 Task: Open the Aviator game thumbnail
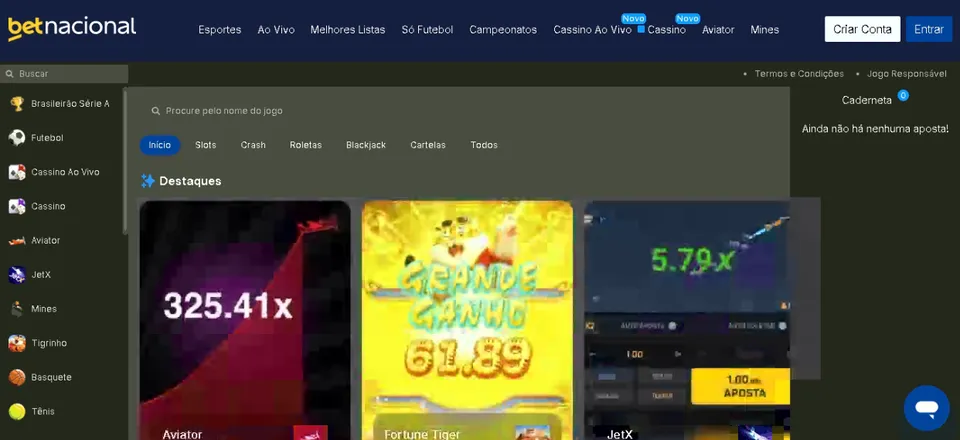[x=245, y=321]
